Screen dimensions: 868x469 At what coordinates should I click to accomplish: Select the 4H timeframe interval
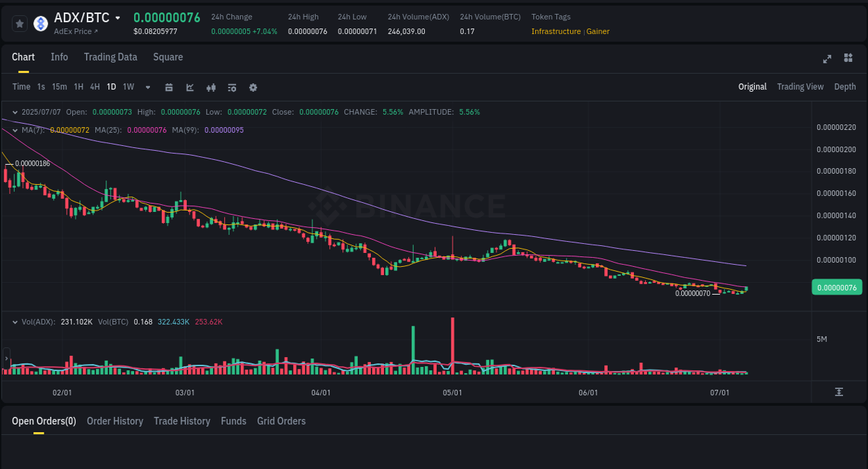coord(94,87)
